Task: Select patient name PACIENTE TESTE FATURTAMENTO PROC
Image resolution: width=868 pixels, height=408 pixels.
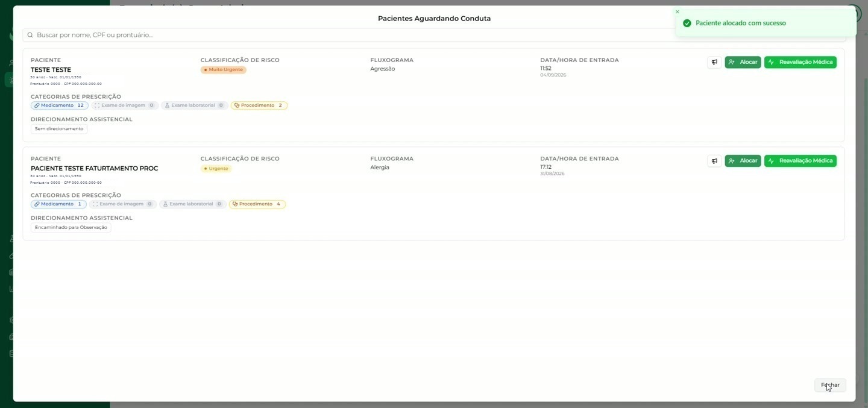Action: (94, 169)
